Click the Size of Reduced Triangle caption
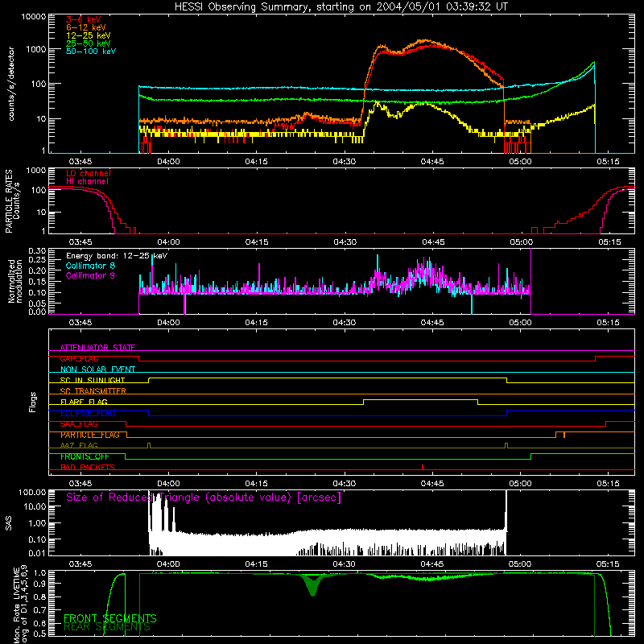 point(204,497)
